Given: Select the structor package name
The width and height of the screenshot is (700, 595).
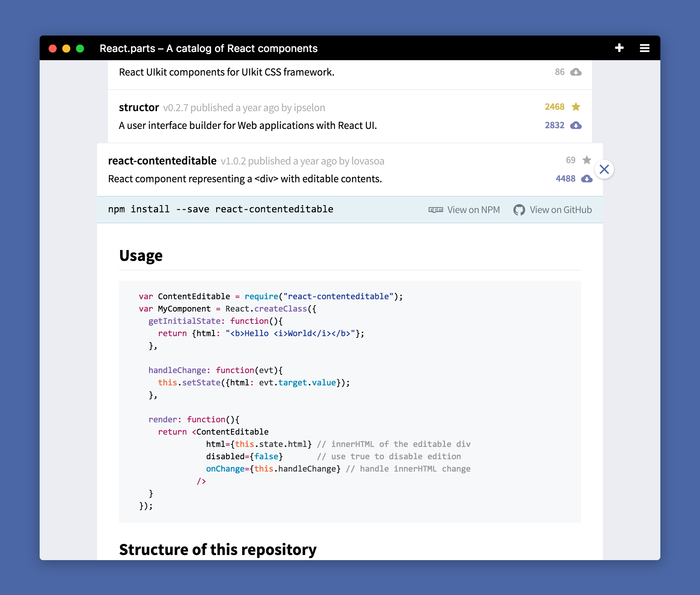Looking at the screenshot, I should (x=139, y=107).
